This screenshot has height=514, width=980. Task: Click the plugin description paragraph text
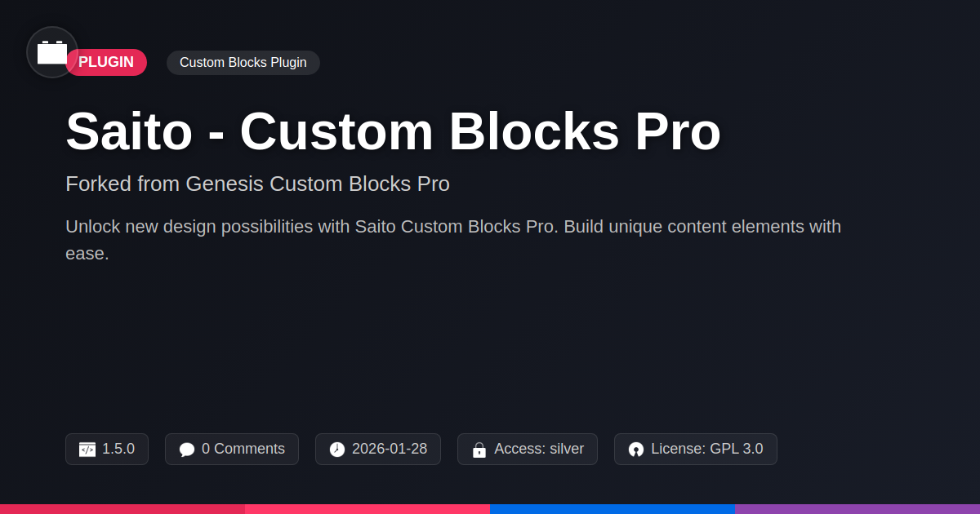453,240
